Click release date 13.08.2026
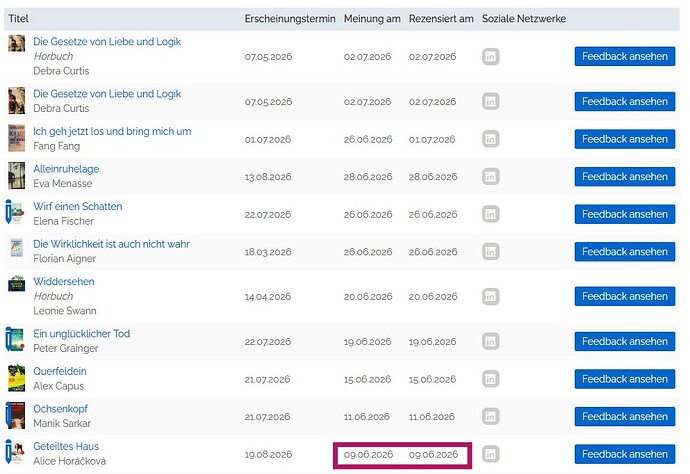This screenshot has width=690, height=474. [268, 177]
